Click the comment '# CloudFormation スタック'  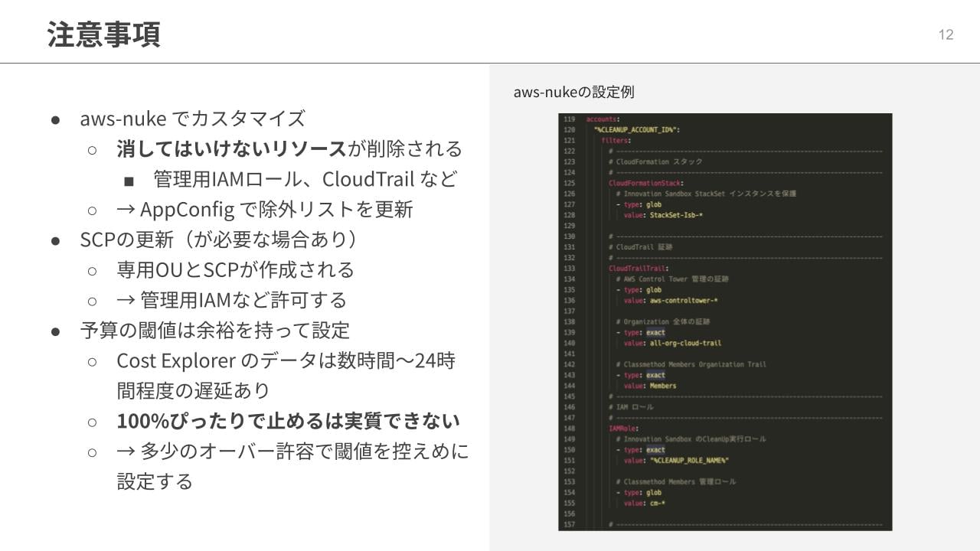pyautogui.click(x=655, y=162)
